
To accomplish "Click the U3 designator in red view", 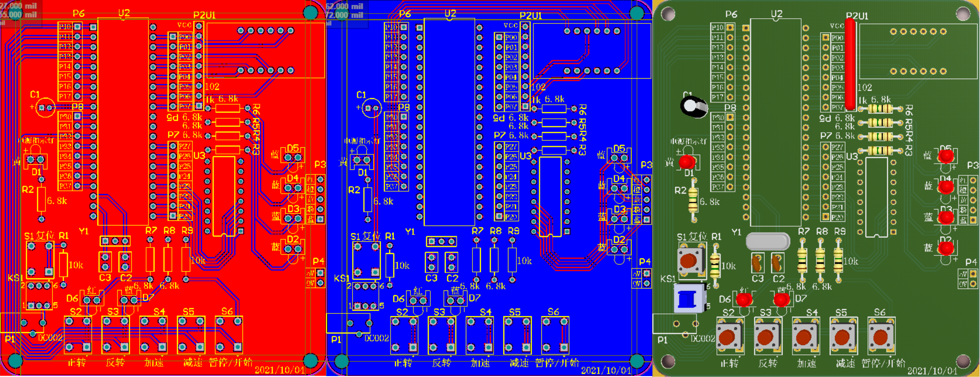I will click(x=199, y=155).
